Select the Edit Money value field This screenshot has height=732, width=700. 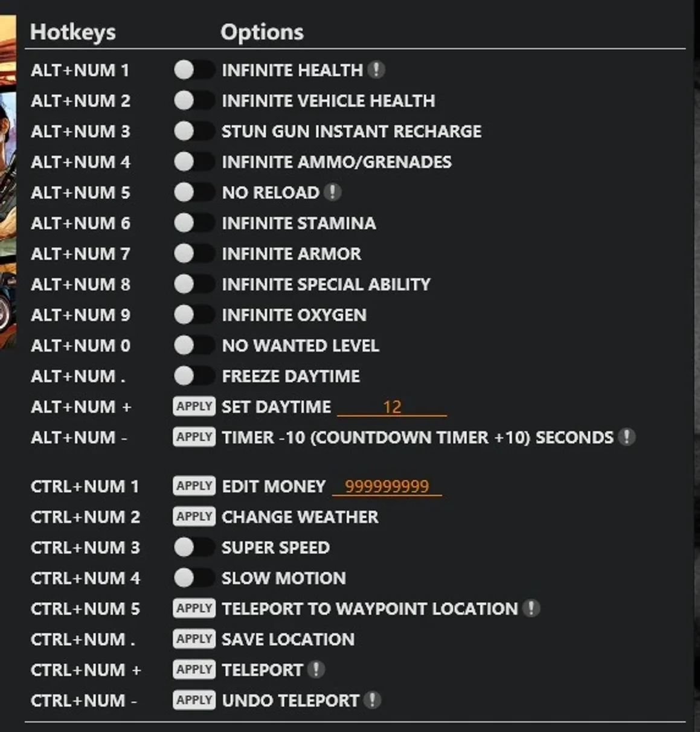[387, 486]
